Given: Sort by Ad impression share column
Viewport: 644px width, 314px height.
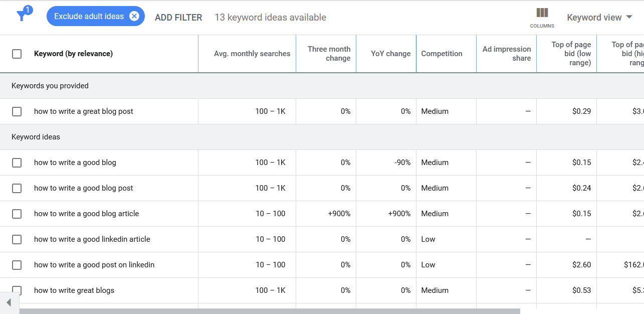Looking at the screenshot, I should point(506,54).
